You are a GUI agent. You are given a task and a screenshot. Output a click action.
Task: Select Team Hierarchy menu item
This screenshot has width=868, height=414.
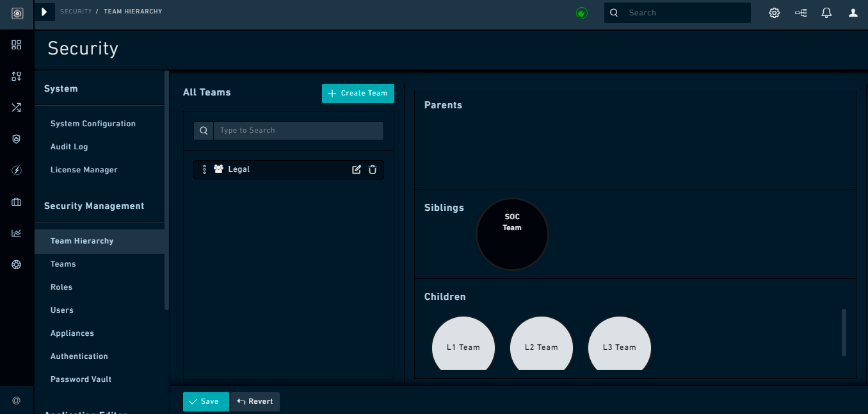99,241
